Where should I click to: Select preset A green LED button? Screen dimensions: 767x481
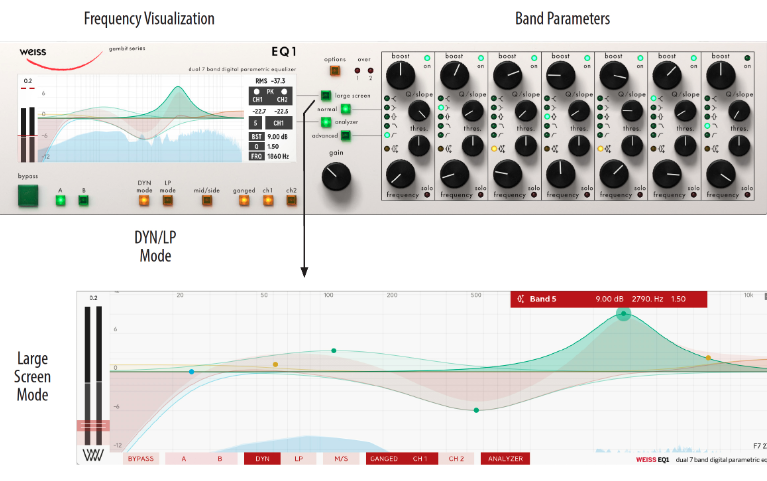pos(60,200)
